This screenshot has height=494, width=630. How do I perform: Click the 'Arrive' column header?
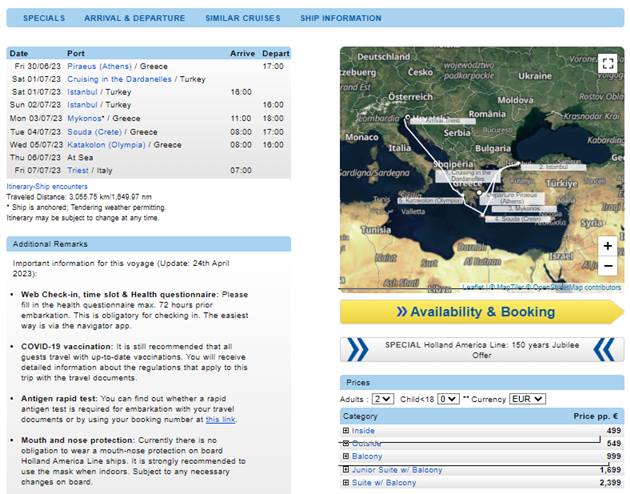tap(242, 53)
